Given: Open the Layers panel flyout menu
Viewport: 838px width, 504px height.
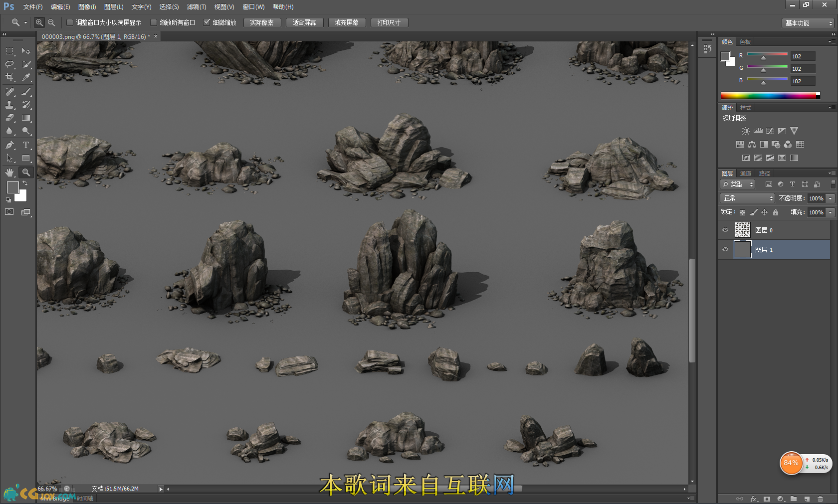Looking at the screenshot, I should 832,173.
